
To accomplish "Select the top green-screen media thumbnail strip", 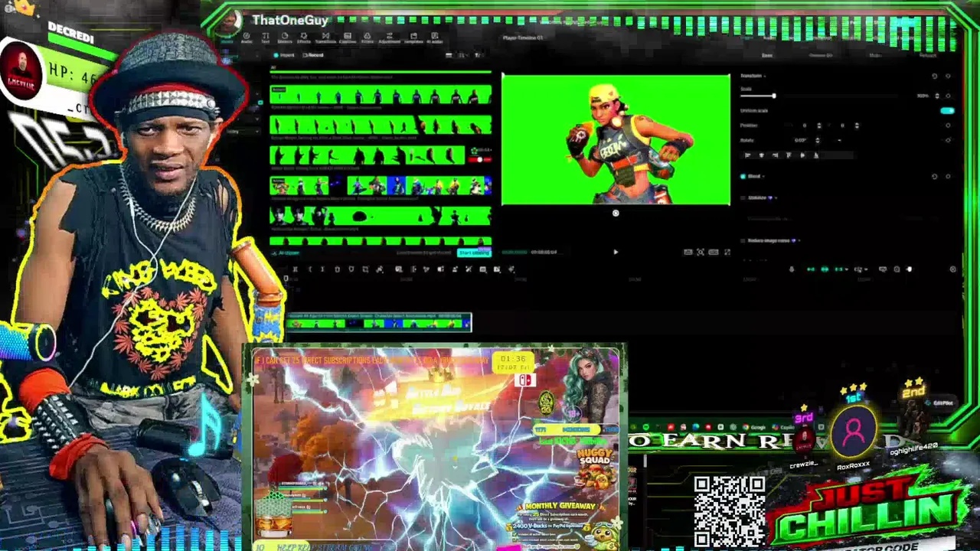I will click(381, 95).
